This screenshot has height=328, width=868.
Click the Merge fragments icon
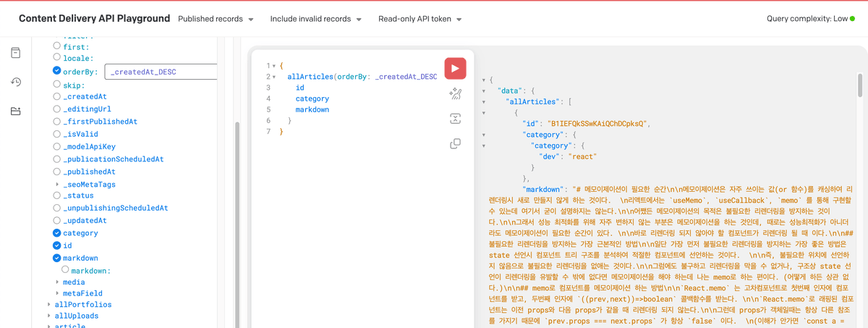tap(455, 119)
